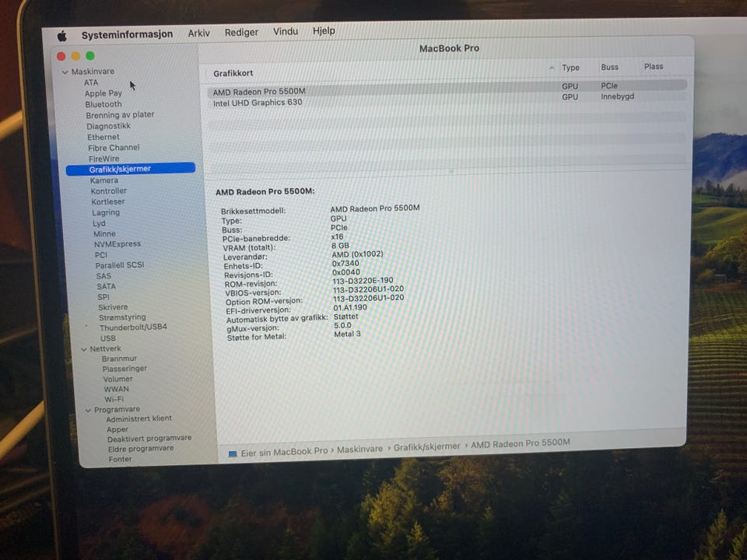Click the green full-screen window button
The image size is (747, 560).
coord(90,56)
